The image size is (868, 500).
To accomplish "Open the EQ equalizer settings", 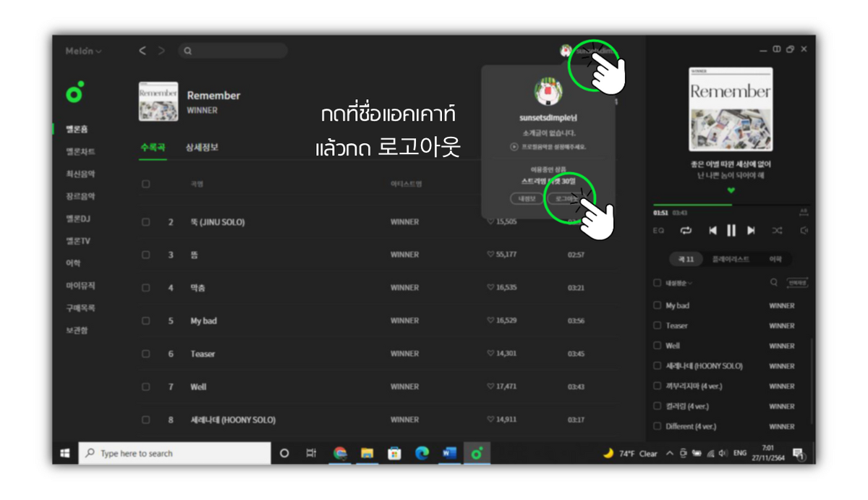I will coord(658,231).
